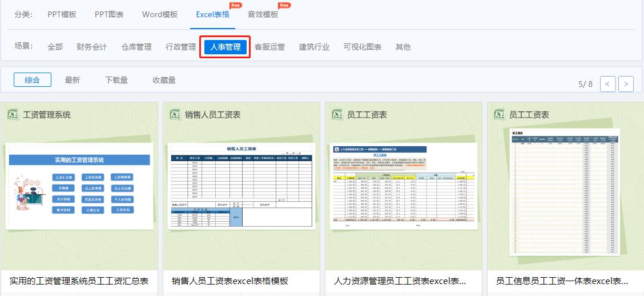644x296 pixels.
Task: Sort results by 综合
Action: (x=33, y=80)
